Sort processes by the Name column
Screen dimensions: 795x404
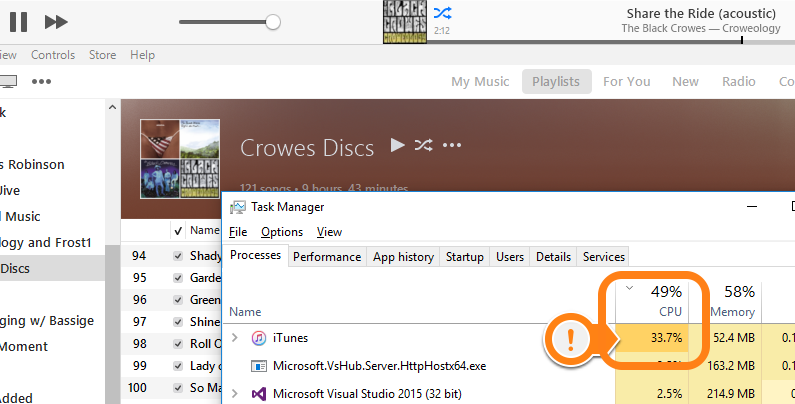245,312
